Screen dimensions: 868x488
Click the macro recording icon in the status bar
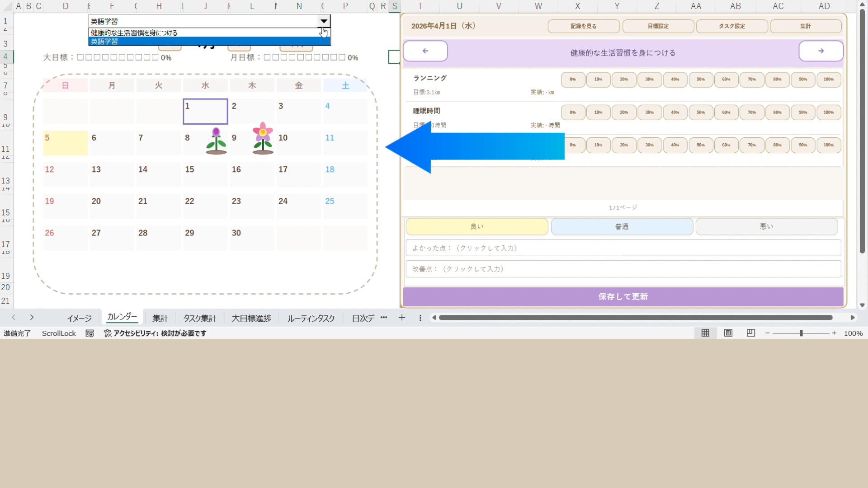click(x=90, y=333)
